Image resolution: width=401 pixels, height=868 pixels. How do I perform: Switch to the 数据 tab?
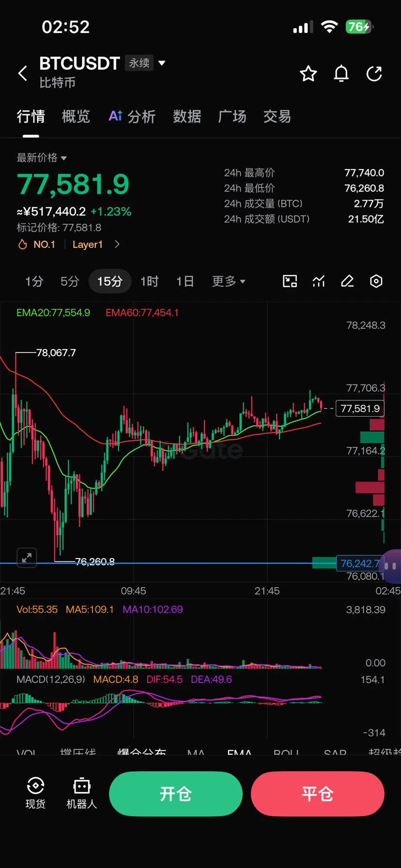click(x=187, y=116)
